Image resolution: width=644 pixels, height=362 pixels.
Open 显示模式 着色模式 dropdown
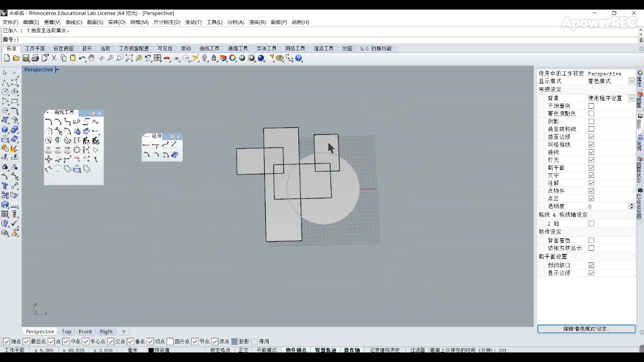pyautogui.click(x=632, y=81)
